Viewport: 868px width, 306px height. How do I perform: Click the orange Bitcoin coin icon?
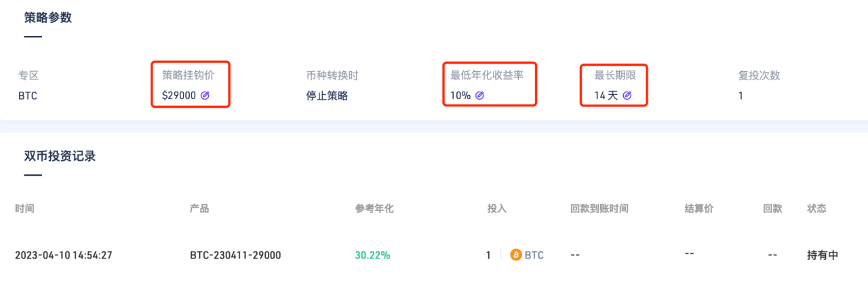(x=516, y=255)
